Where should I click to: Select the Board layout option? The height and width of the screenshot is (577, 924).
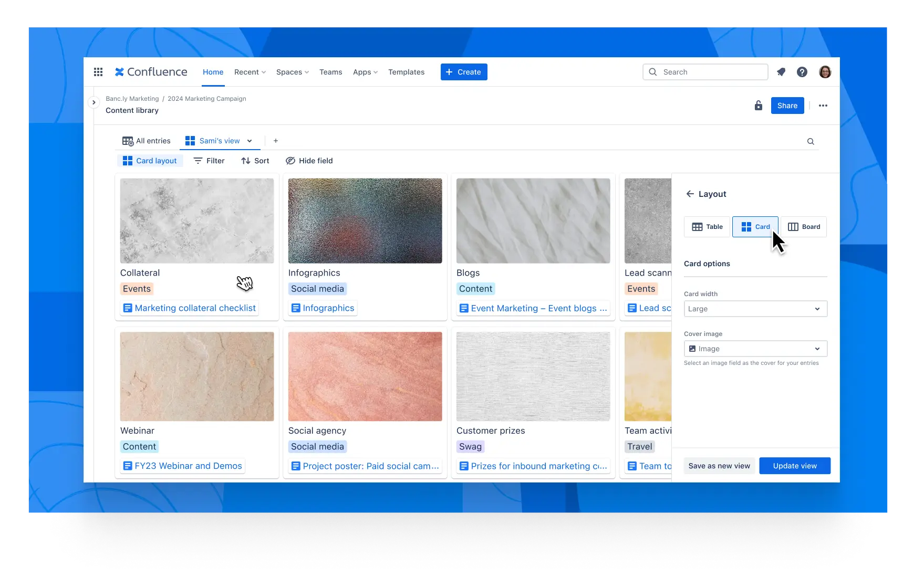tap(804, 227)
